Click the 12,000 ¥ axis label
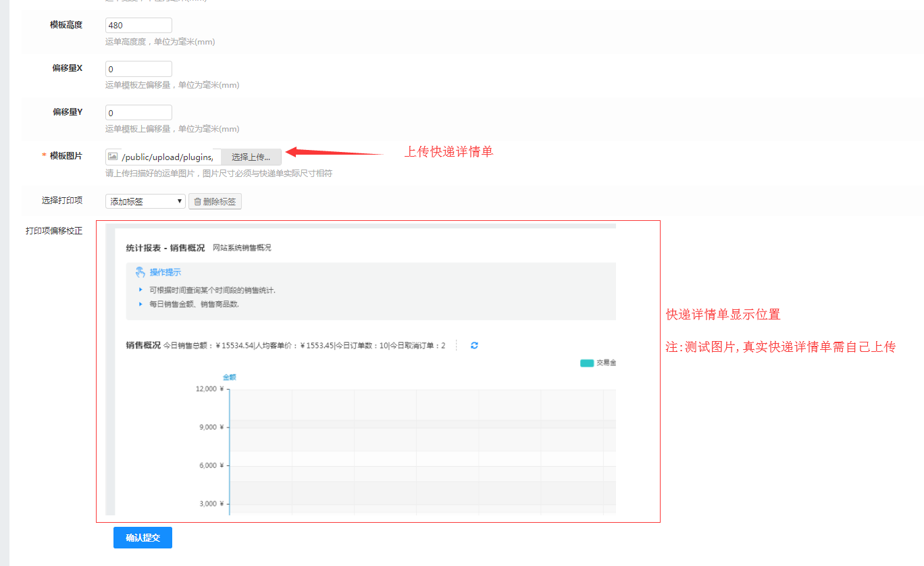This screenshot has height=566, width=924. pos(209,389)
